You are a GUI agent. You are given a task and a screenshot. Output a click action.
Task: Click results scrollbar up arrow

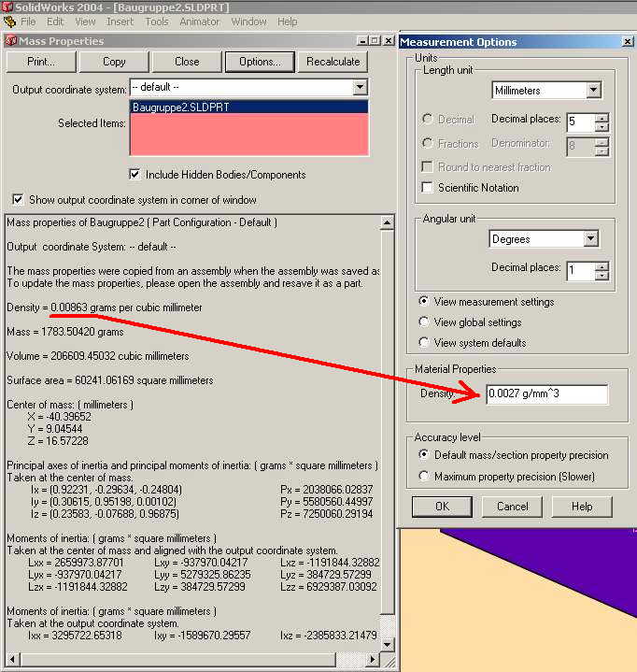pos(387,222)
